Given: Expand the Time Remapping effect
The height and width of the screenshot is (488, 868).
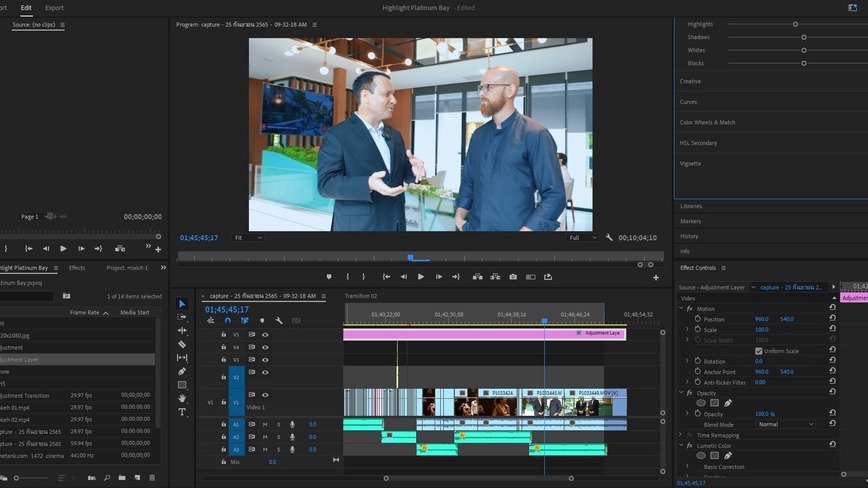Looking at the screenshot, I should tap(681, 435).
